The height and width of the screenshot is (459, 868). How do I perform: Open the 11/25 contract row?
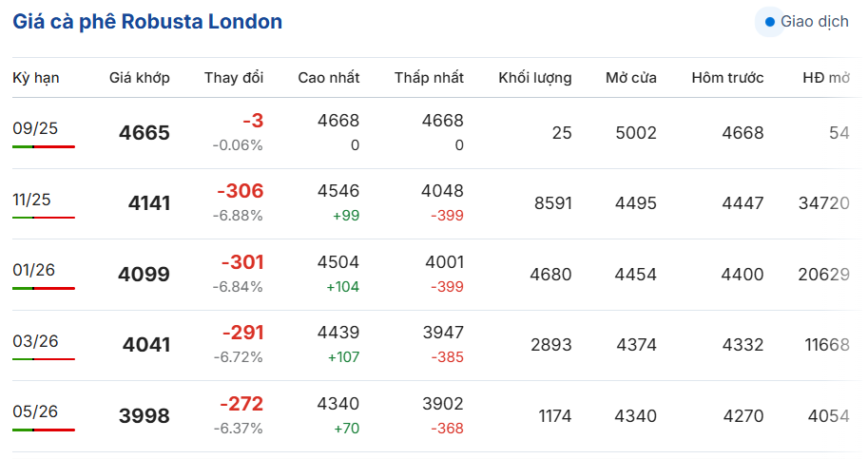coord(31,200)
